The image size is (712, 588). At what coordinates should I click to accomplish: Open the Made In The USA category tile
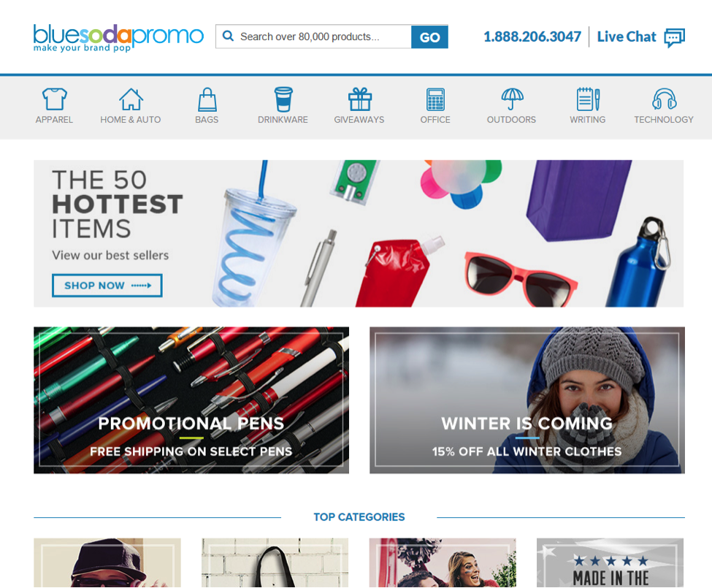[610, 563]
